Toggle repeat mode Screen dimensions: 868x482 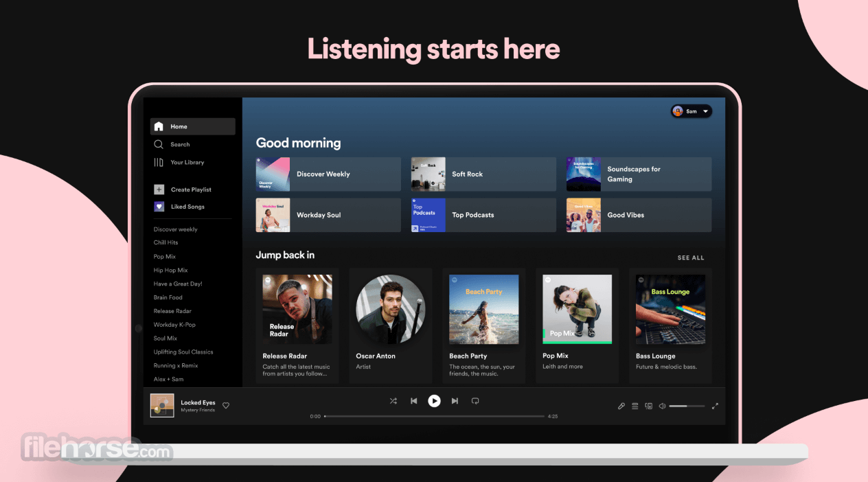[x=475, y=401]
